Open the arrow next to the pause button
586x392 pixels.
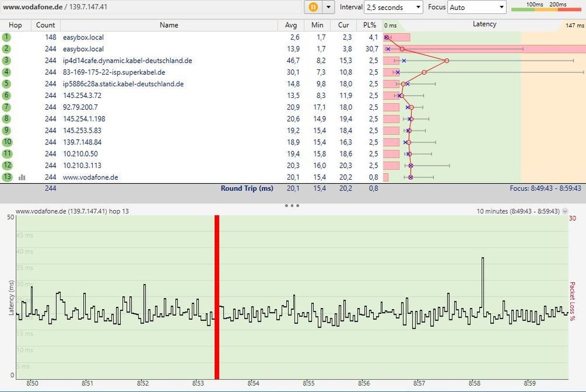(328, 7)
